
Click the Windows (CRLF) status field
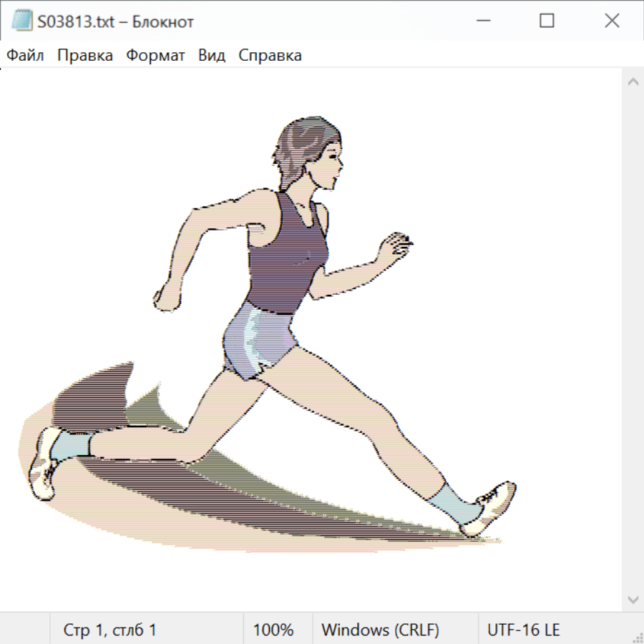[380, 630]
